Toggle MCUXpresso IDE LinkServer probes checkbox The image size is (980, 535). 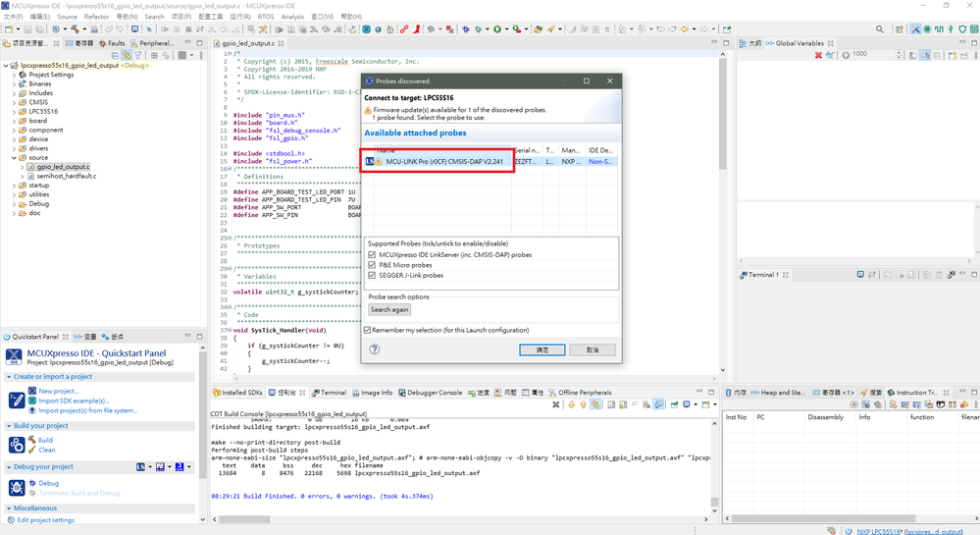372,254
